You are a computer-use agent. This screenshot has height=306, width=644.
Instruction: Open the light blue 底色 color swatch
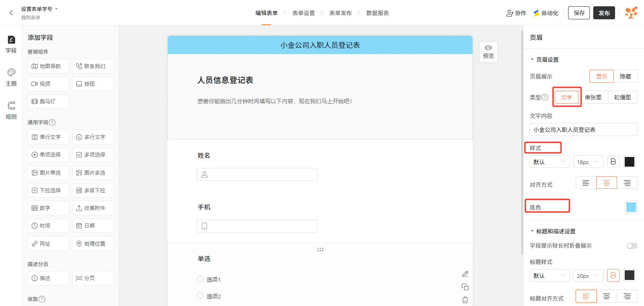tap(631, 207)
